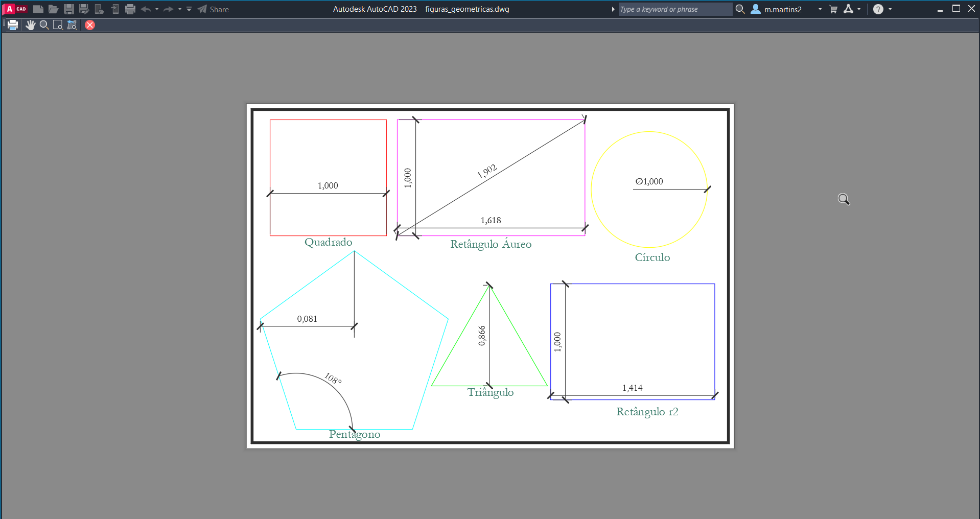Viewport: 980px width, 519px height.
Task: Click the 'Triângulo' label
Action: click(491, 392)
